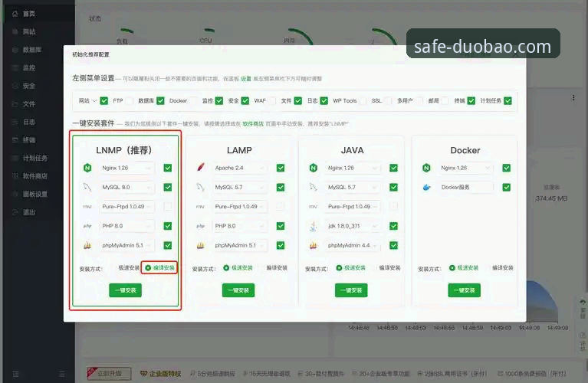Click the PHP icon in LNMP card
The height and width of the screenshot is (383, 588).
coord(87,226)
